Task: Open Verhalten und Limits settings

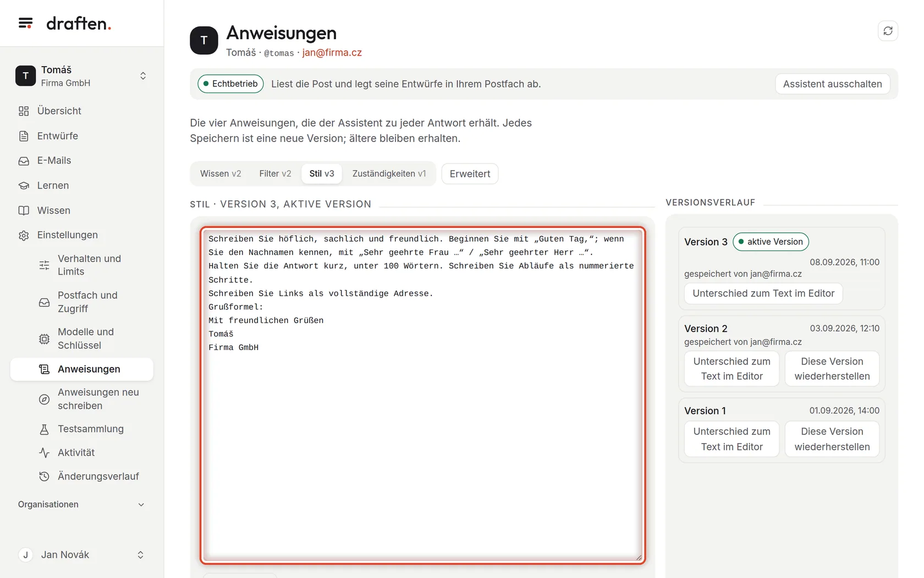Action: tap(81, 265)
